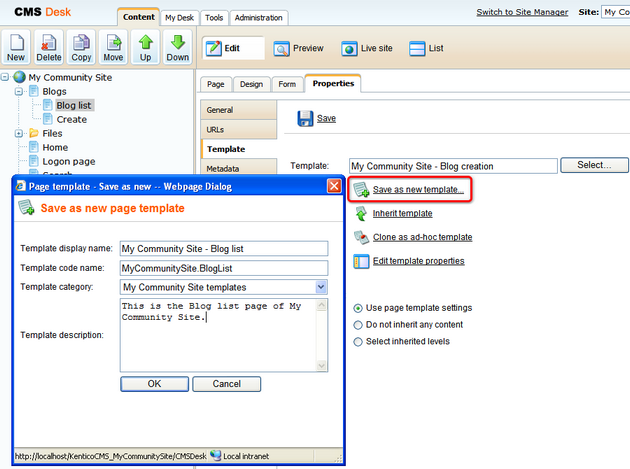Click the Save as new template icon
Screen dimensions: 630x469
pyautogui.click(x=361, y=189)
